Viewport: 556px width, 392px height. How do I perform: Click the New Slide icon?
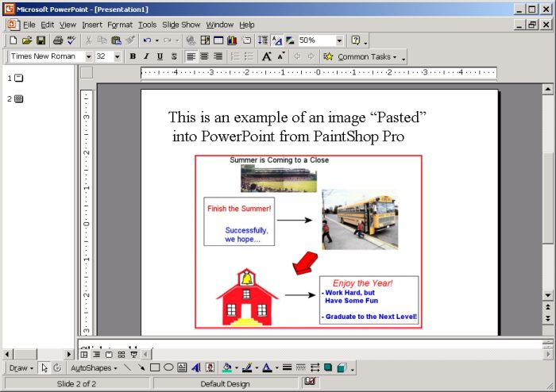point(246,40)
